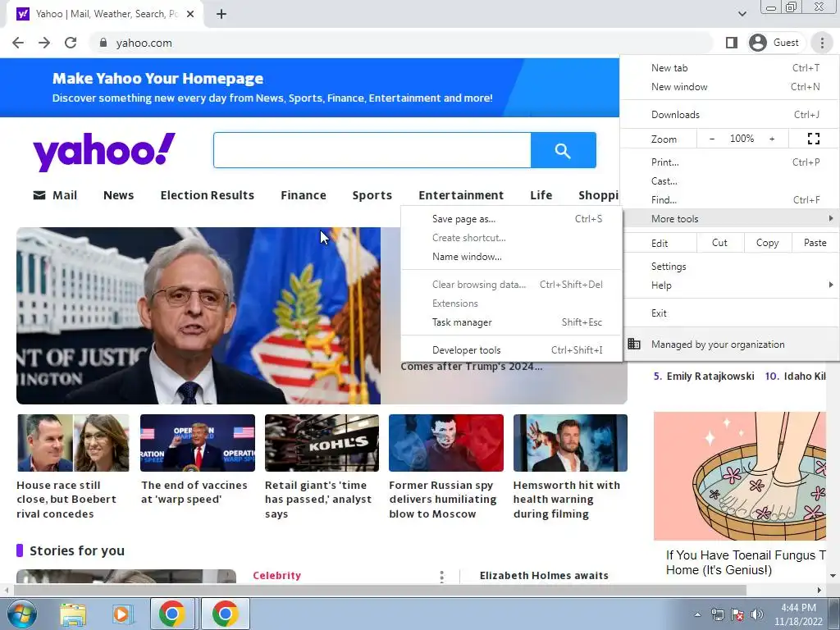Viewport: 840px width, 630px height.
Task: Switch to second Chrome taskbar window
Action: 225,614
